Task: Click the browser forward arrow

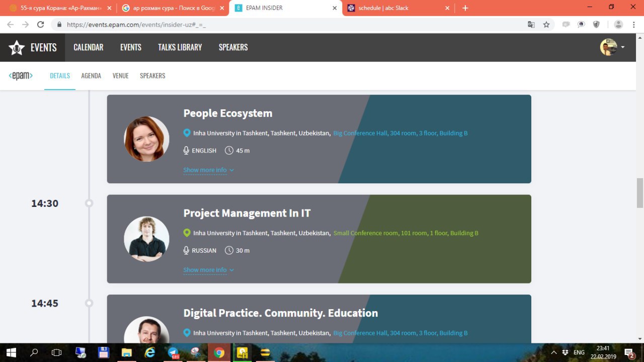Action: click(x=25, y=24)
